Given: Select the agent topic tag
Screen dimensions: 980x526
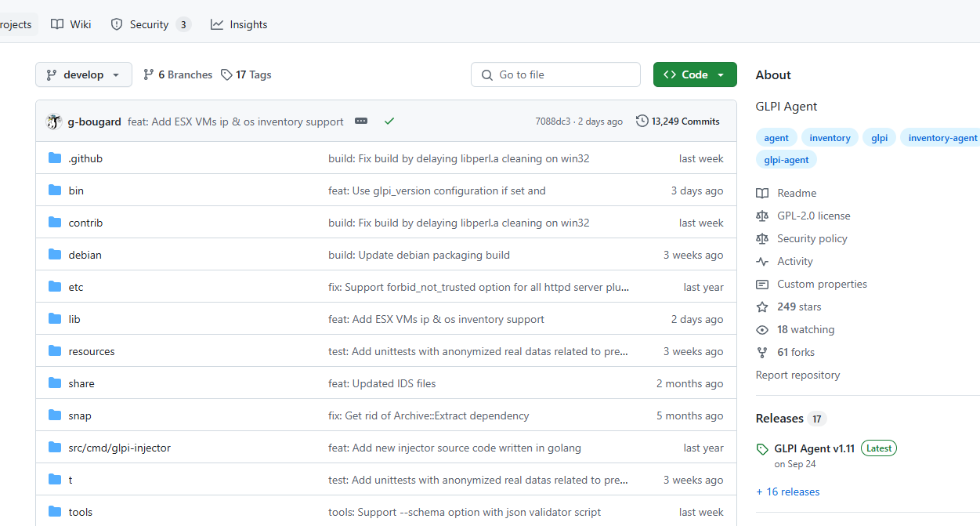Looking at the screenshot, I should (776, 138).
